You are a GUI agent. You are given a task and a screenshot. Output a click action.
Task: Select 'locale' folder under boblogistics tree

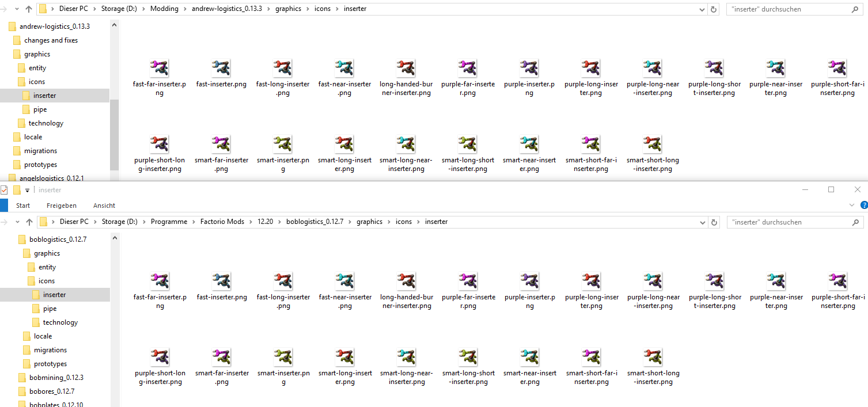[43, 336]
